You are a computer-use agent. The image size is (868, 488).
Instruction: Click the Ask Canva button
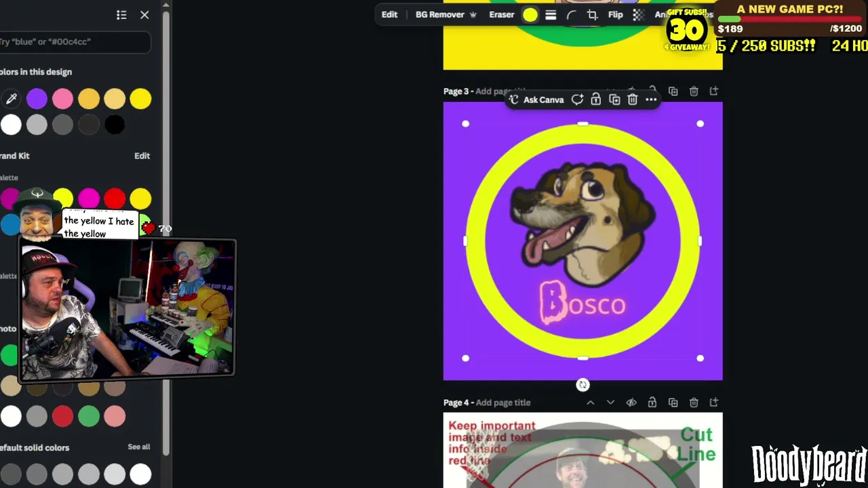[x=536, y=100]
